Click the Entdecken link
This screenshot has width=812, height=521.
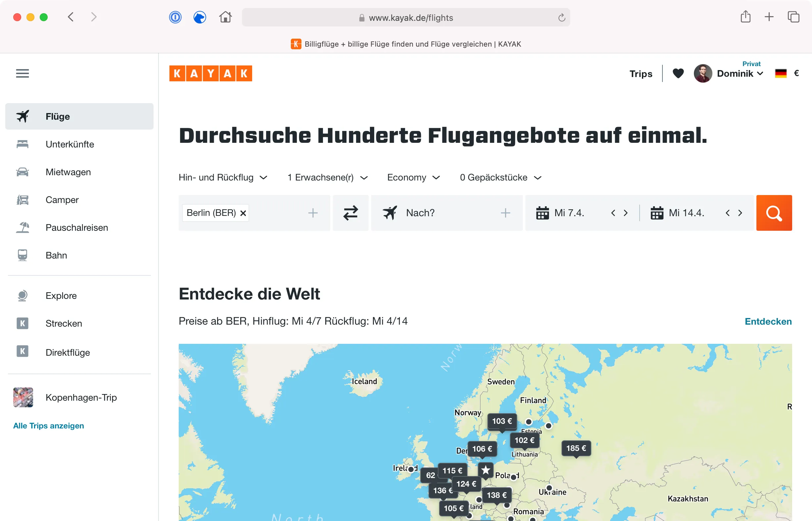point(768,321)
